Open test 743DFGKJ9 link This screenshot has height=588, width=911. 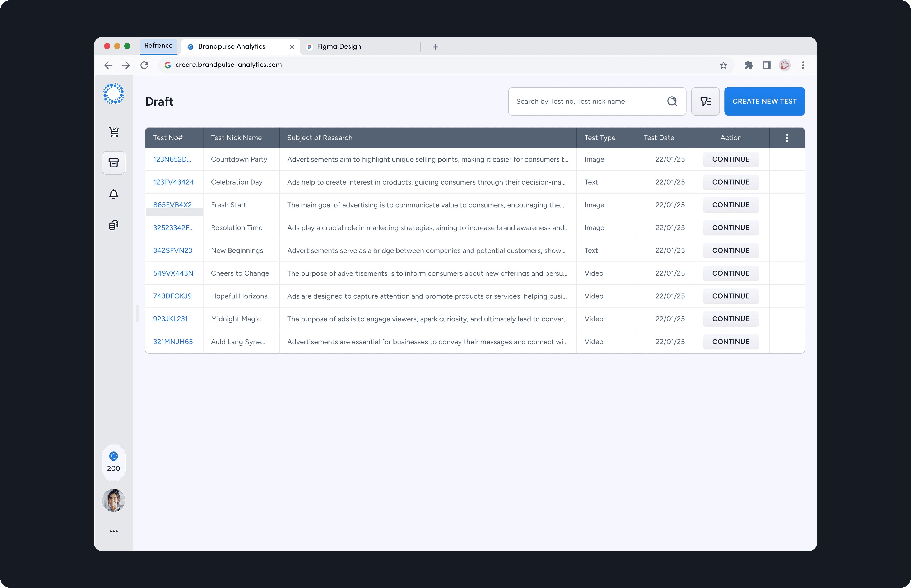click(172, 296)
